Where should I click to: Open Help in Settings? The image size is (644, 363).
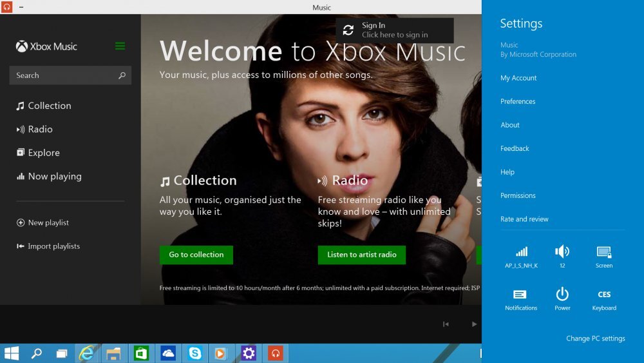[x=507, y=172]
